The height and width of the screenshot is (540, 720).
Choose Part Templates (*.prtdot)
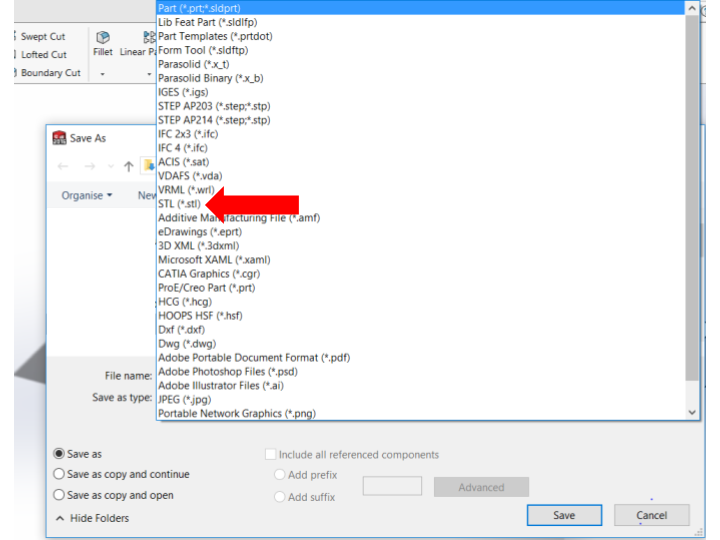click(421, 36)
